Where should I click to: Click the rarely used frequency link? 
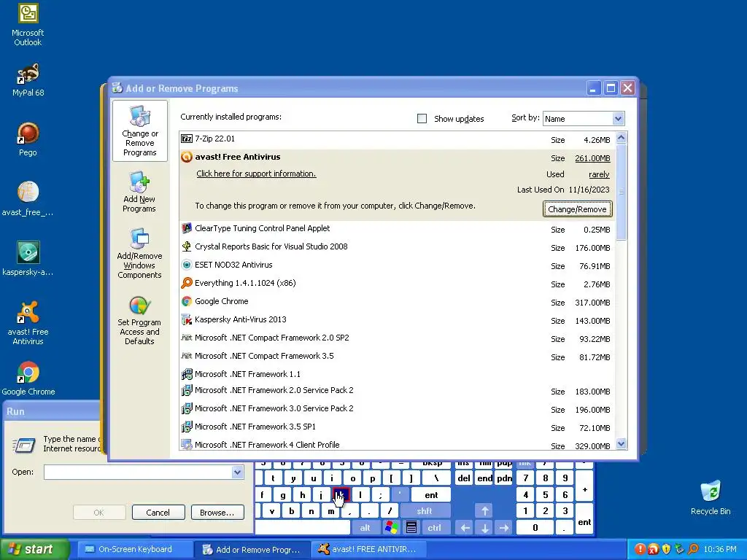pyautogui.click(x=599, y=174)
